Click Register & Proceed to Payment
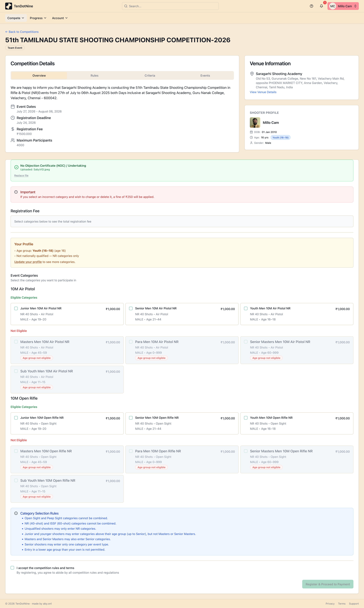 pyautogui.click(x=328, y=584)
